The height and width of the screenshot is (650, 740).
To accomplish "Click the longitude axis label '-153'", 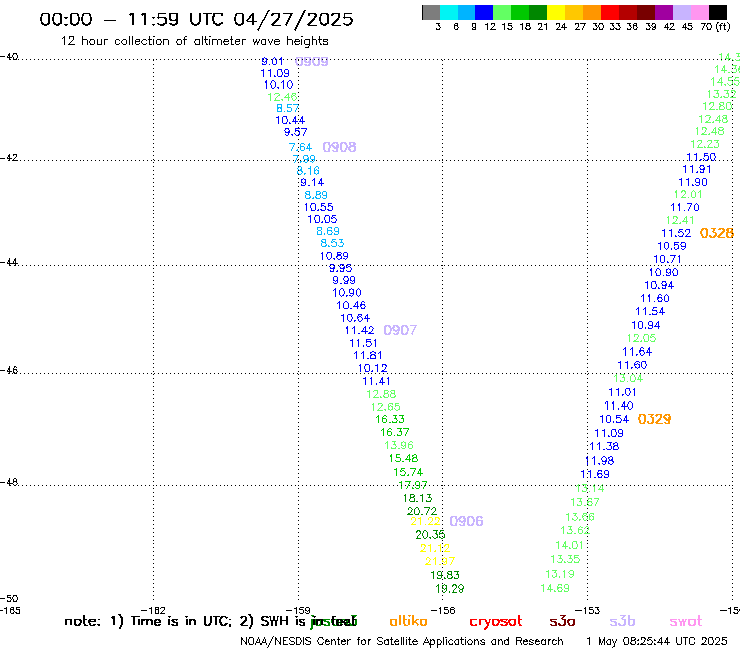I will (588, 610).
